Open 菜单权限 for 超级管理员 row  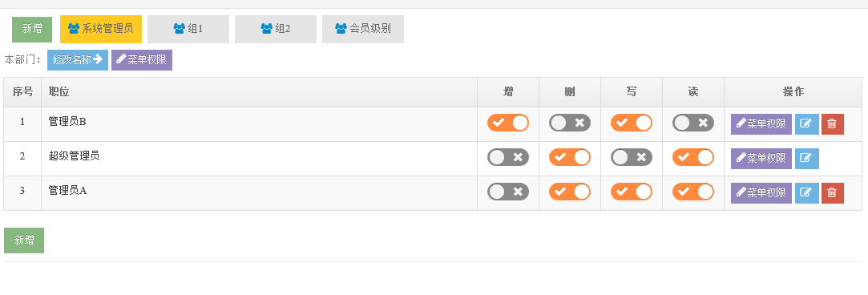point(761,158)
